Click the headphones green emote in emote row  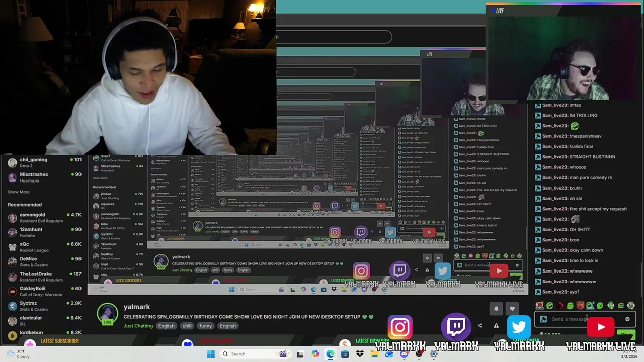pyautogui.click(x=610, y=305)
